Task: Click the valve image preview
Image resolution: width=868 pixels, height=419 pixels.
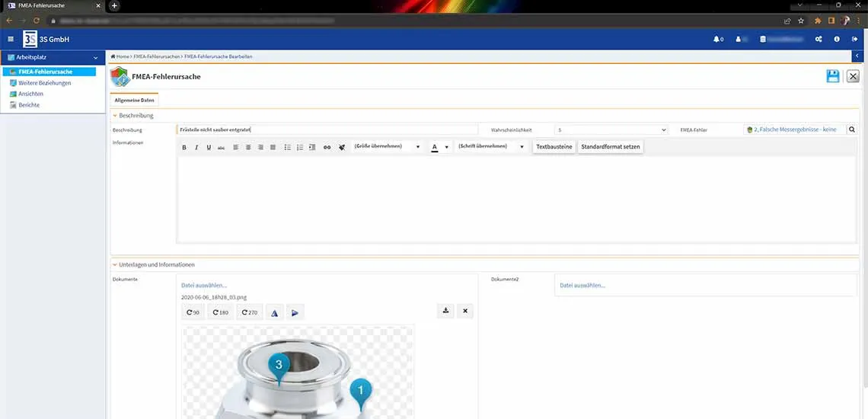Action: [x=298, y=373]
